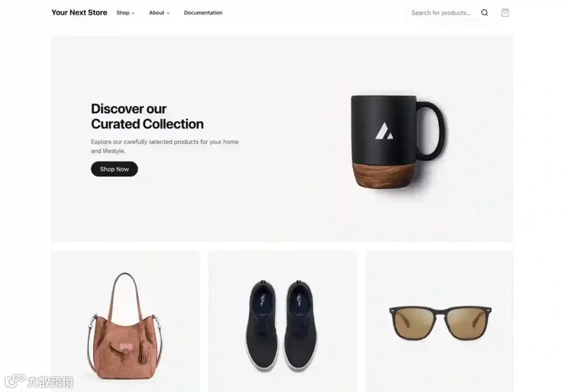Open the Shop navigation menu label
565x392 pixels.
(122, 13)
